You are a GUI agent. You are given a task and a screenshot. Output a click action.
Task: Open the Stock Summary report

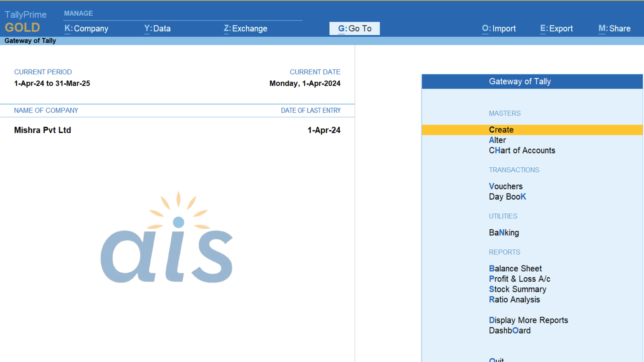(518, 289)
